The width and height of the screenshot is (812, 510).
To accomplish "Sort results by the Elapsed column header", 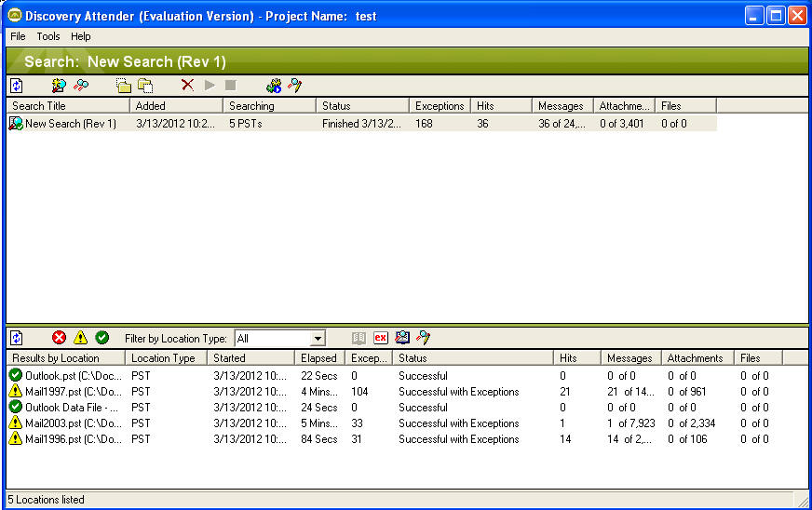I will [x=318, y=358].
